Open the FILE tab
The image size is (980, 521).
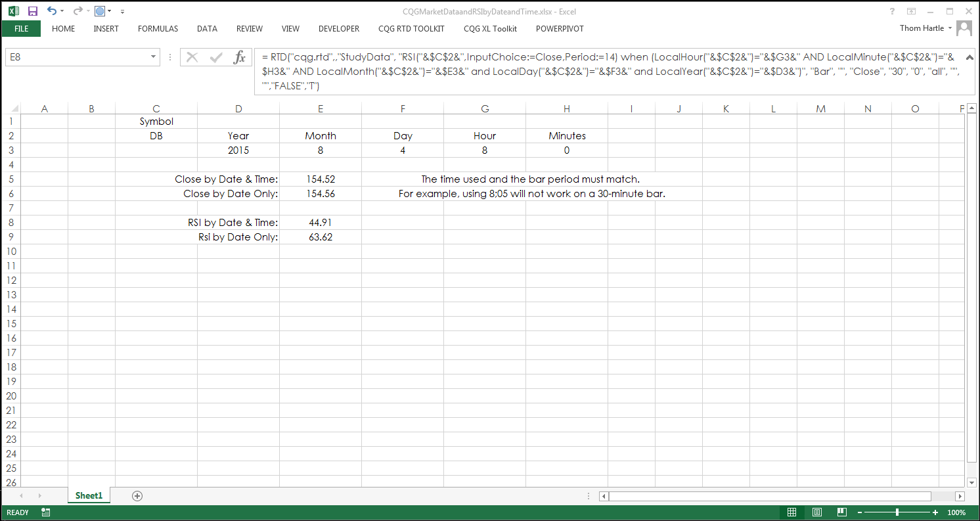(21, 29)
